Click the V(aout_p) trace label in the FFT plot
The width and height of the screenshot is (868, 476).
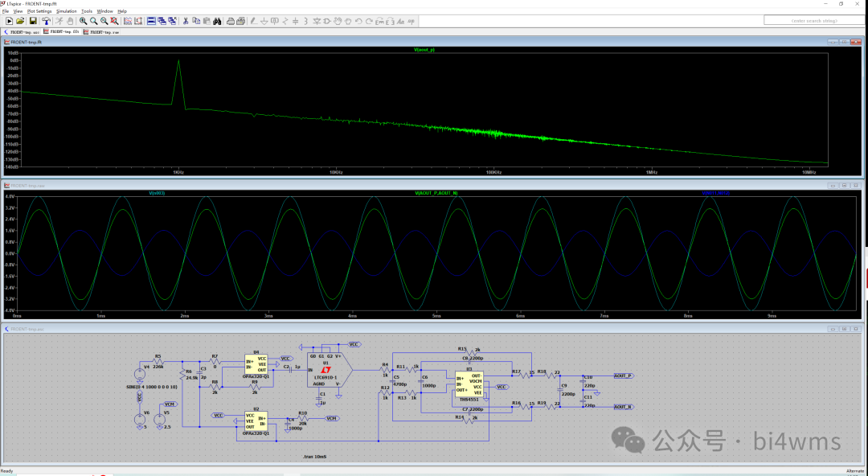pos(424,51)
